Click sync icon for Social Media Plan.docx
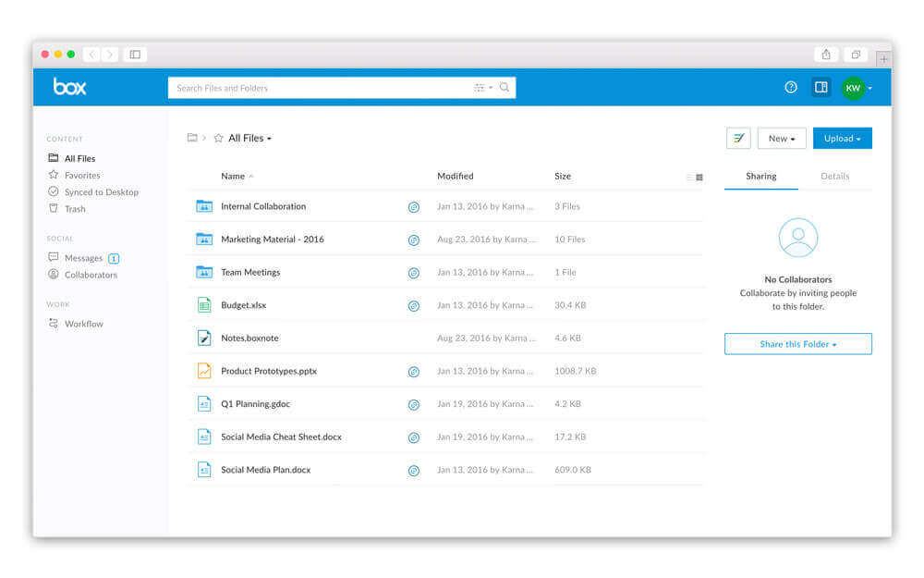 tap(414, 471)
